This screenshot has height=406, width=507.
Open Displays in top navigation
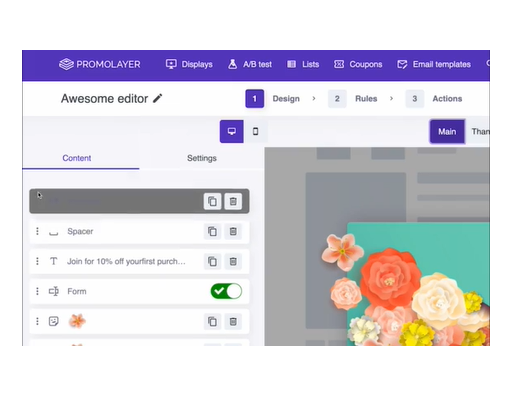pos(189,64)
